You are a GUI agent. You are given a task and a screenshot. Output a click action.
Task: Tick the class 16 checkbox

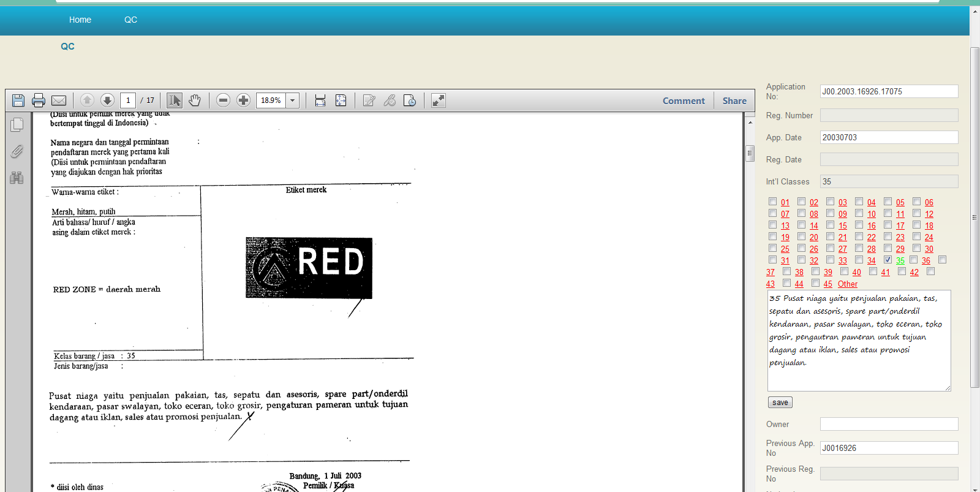click(859, 225)
